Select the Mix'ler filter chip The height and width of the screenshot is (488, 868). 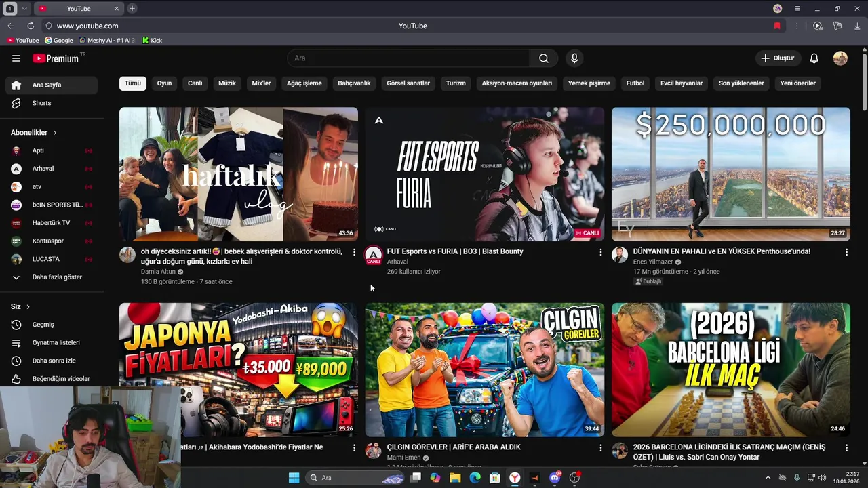click(261, 83)
